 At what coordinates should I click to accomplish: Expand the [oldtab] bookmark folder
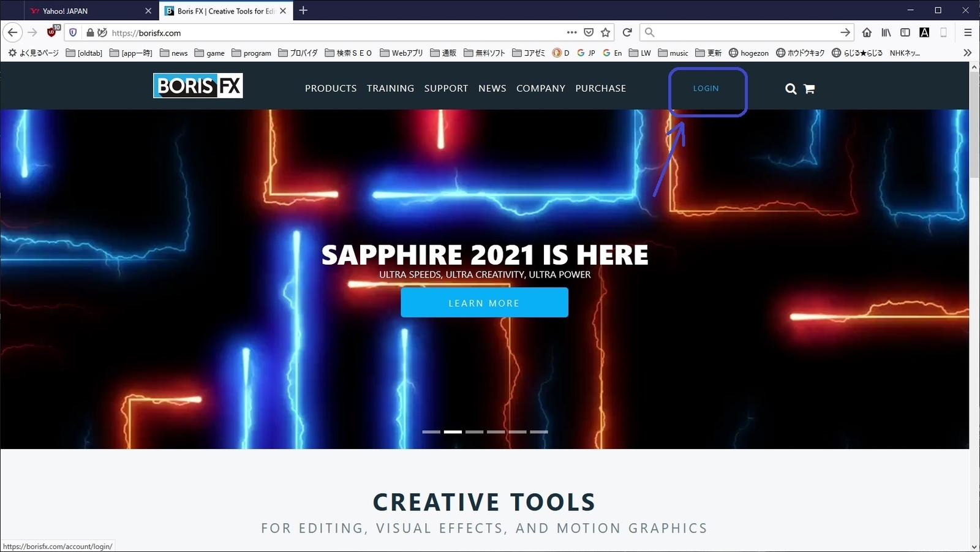[84, 53]
